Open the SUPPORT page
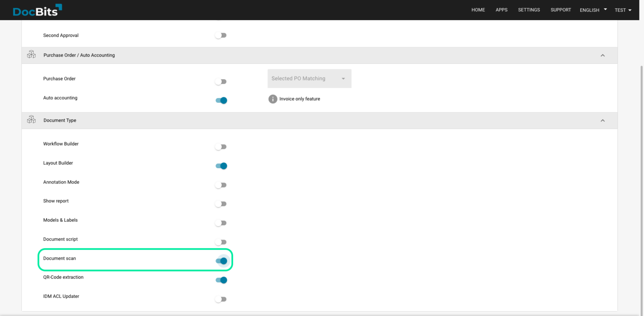This screenshot has height=316, width=644. coord(561,10)
